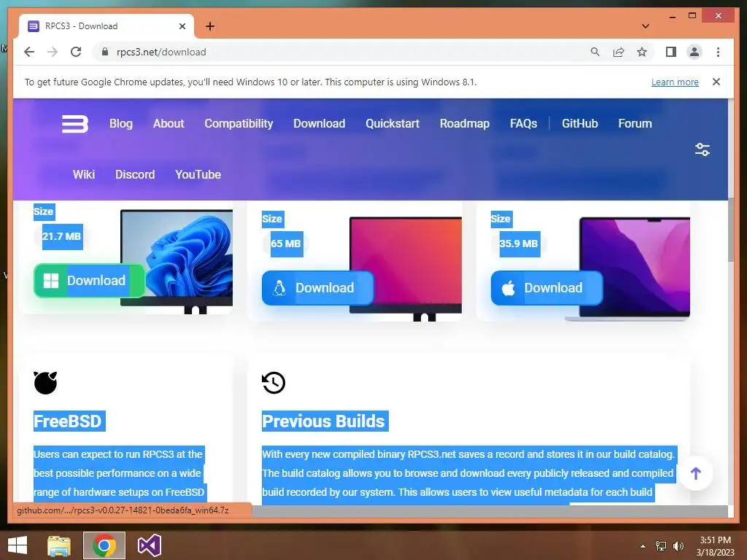Open the site settings sliders icon
747x560 pixels.
click(x=703, y=149)
